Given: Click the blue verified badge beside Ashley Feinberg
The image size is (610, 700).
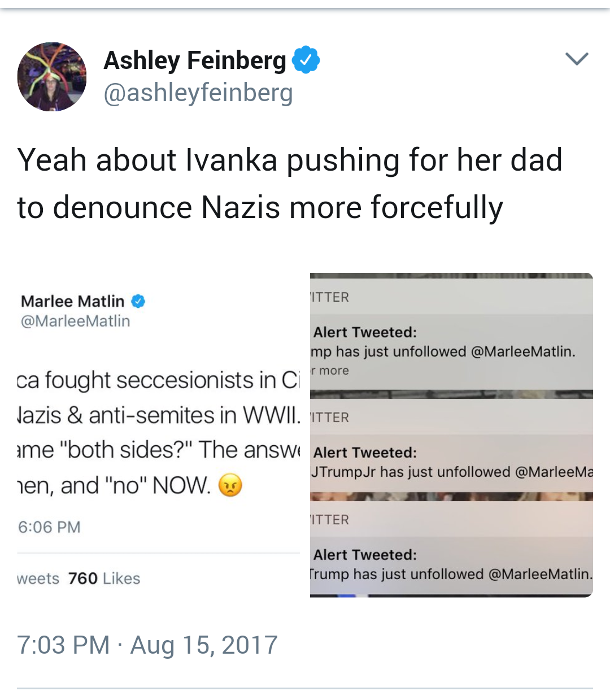Looking at the screenshot, I should tap(306, 60).
